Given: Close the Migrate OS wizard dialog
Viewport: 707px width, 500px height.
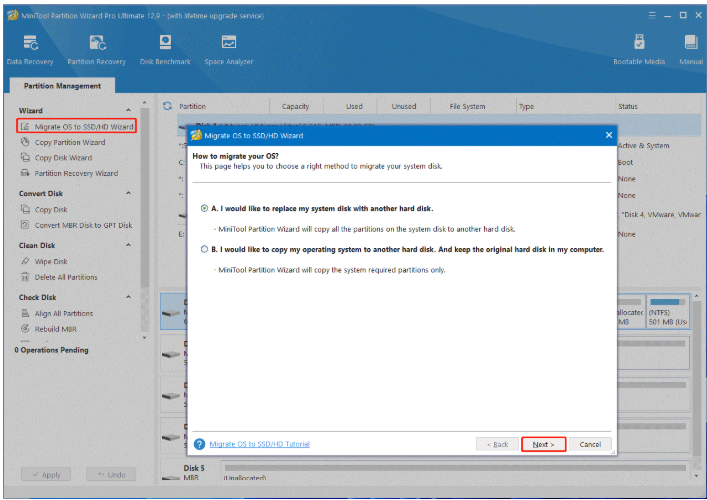Looking at the screenshot, I should [609, 135].
